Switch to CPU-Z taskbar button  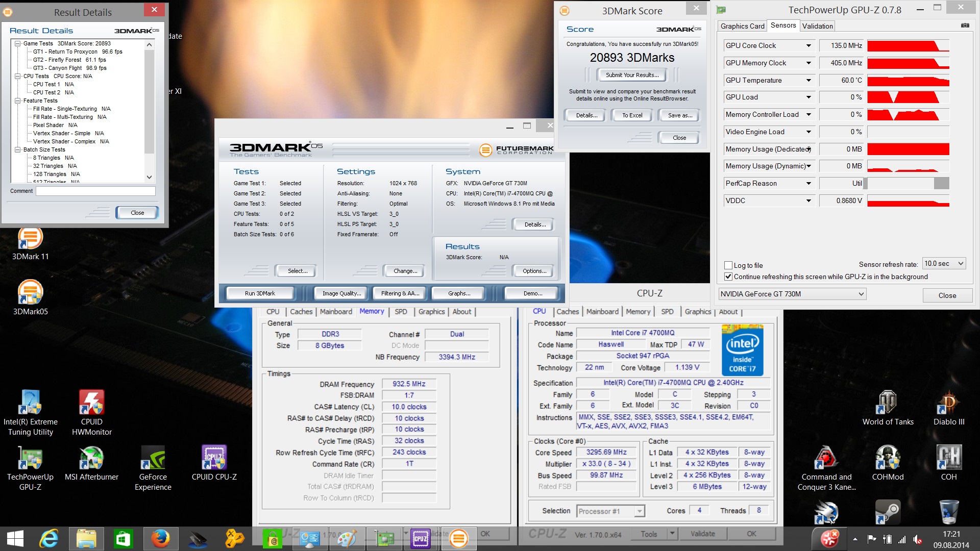pyautogui.click(x=421, y=539)
